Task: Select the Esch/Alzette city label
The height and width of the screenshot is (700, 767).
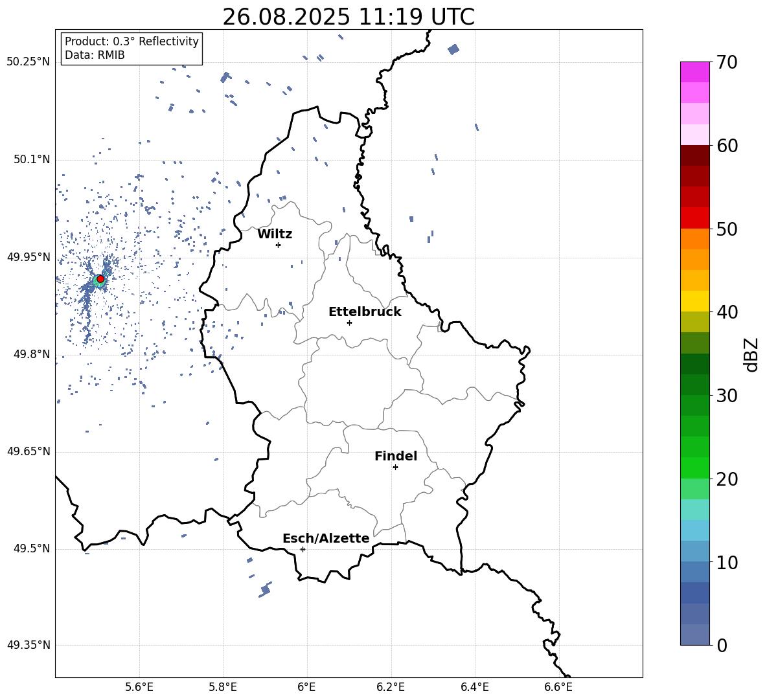Action: point(326,538)
